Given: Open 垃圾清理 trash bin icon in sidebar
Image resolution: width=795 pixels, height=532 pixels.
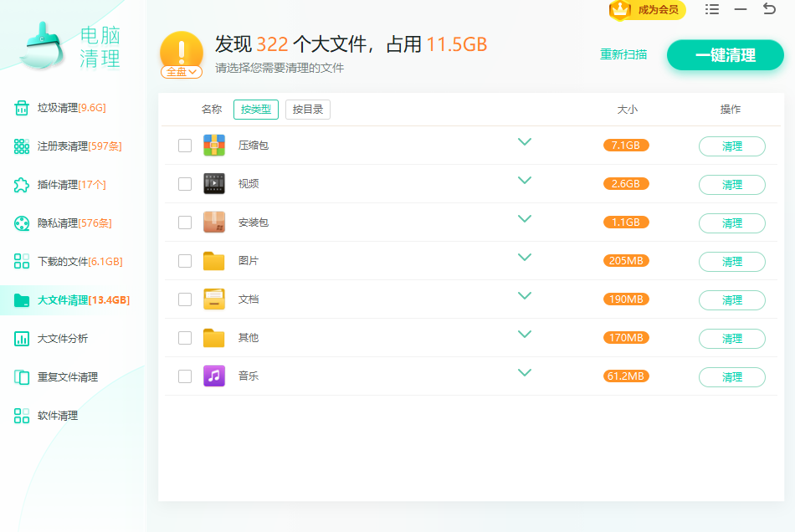Looking at the screenshot, I should click(22, 108).
